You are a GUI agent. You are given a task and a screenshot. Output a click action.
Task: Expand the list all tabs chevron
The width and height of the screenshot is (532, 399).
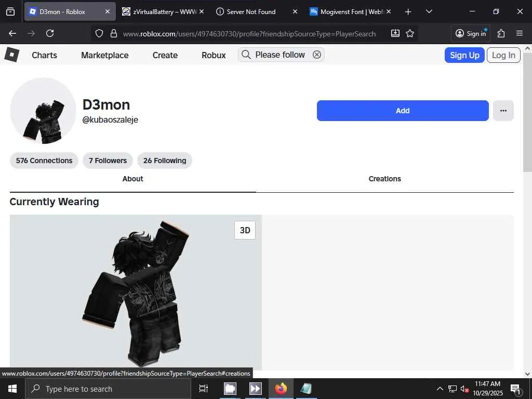pyautogui.click(x=429, y=11)
